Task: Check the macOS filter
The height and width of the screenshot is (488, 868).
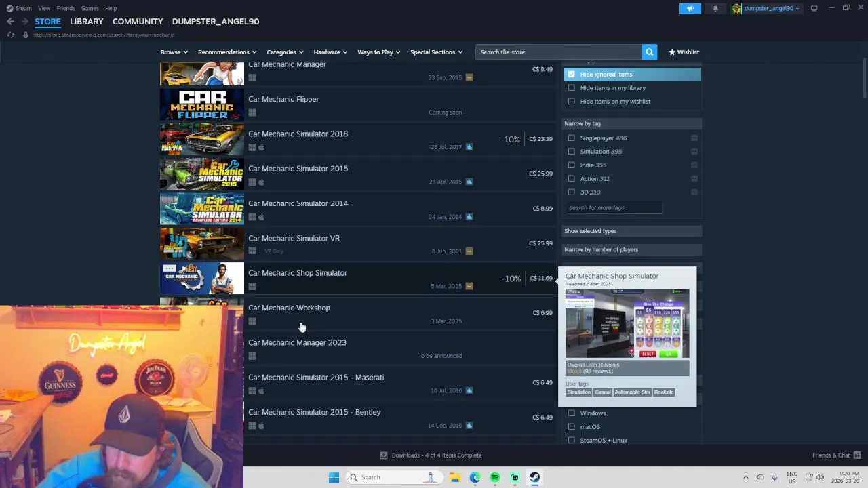Action: click(572, 426)
